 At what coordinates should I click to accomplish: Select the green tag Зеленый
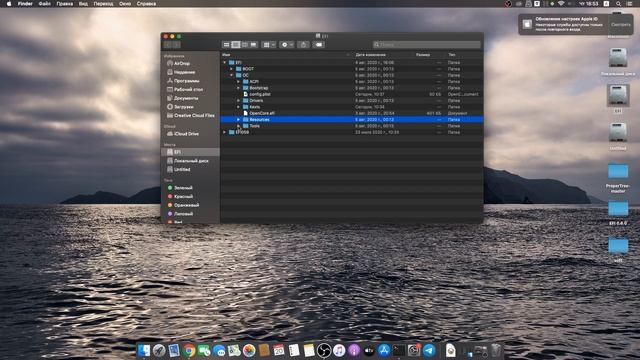180,188
